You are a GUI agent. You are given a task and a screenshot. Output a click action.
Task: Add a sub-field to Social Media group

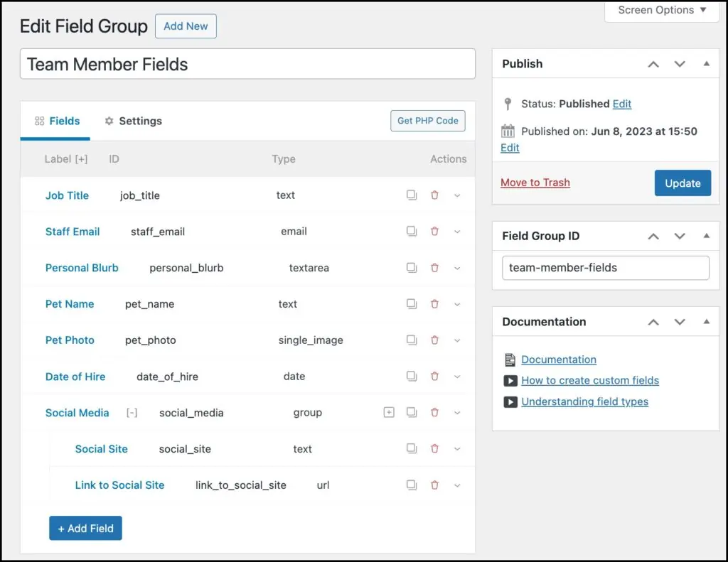[x=389, y=413]
